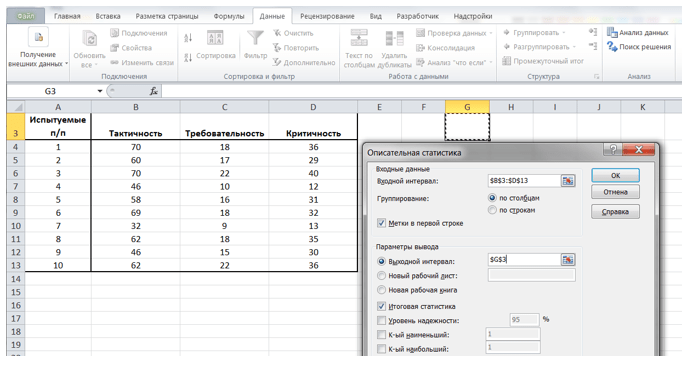
Task: Expand Группировать dropdown arrow
Action: (x=564, y=33)
